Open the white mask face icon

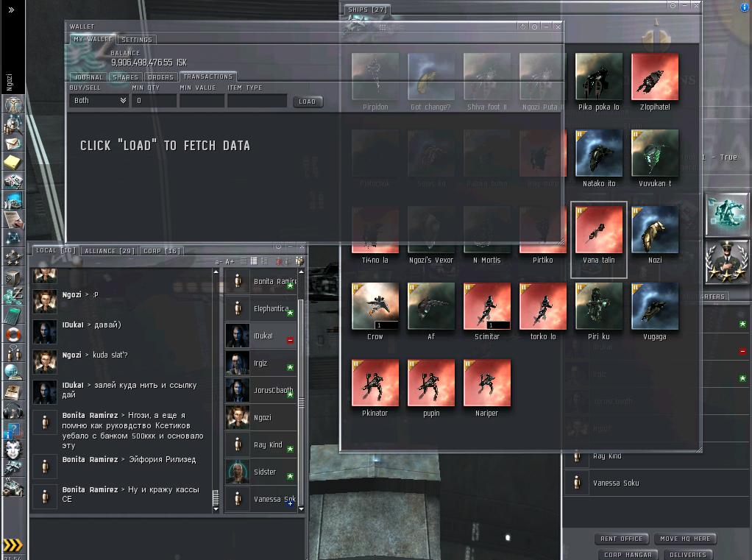click(13, 449)
